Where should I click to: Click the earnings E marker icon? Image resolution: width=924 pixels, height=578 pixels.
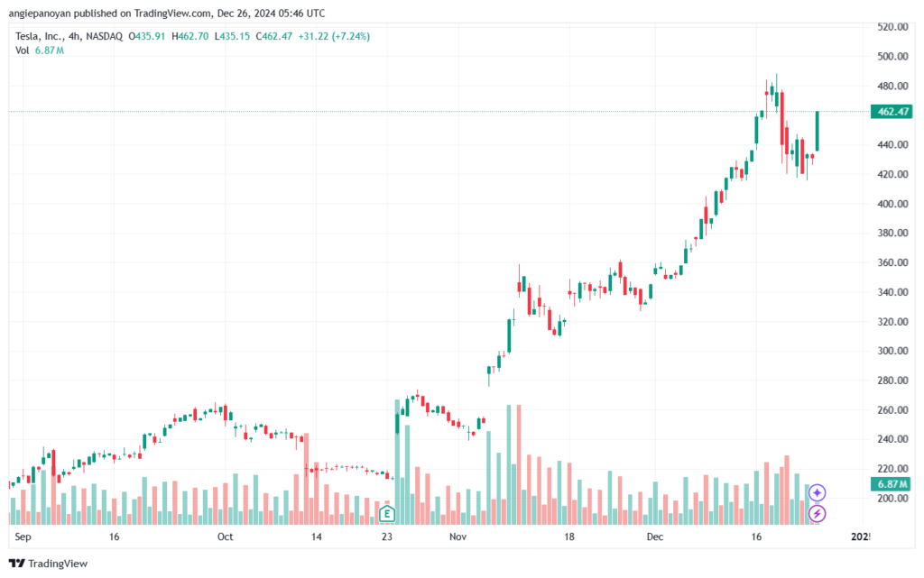pos(386,514)
